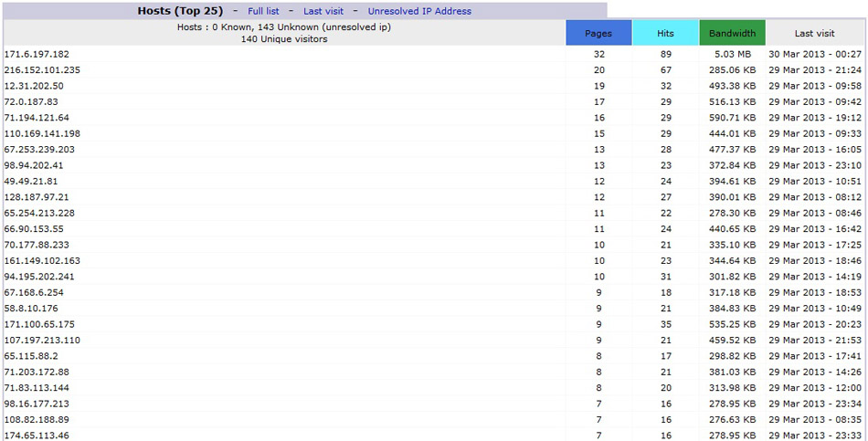
Task: Click the 285.06 KB bandwidth value
Action: click(x=733, y=70)
